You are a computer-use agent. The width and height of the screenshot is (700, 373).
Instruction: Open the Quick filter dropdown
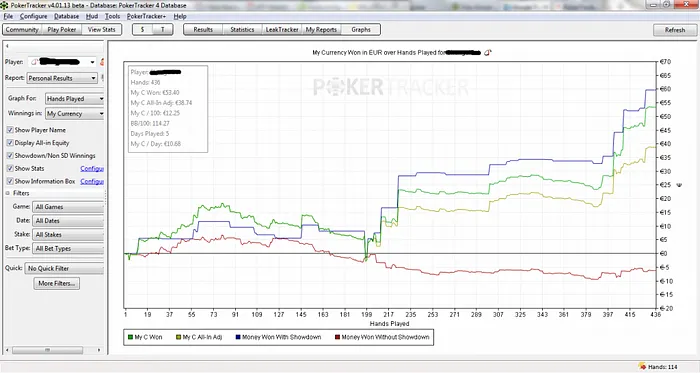tap(64, 269)
